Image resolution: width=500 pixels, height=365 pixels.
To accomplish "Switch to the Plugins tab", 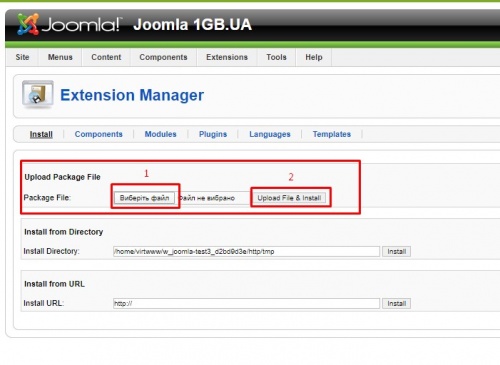I will (x=213, y=134).
